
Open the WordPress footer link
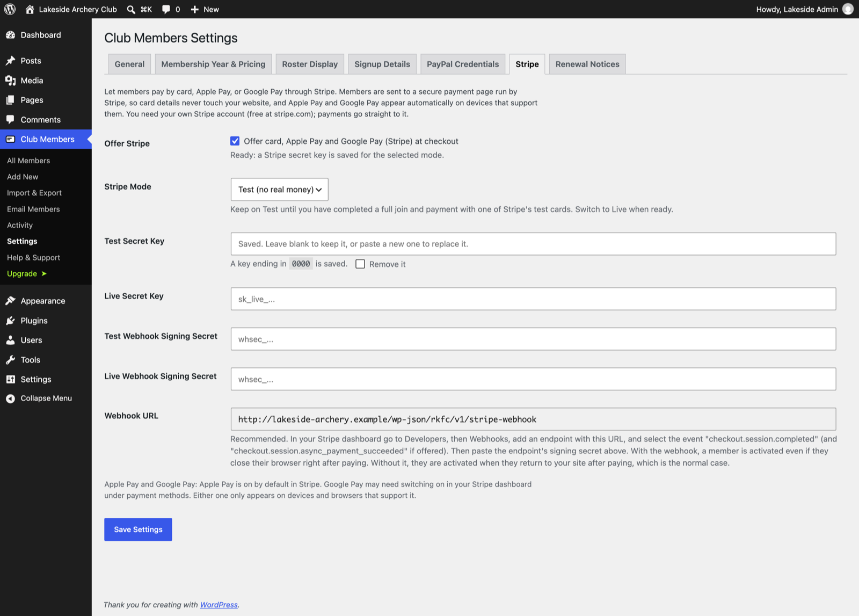point(219,605)
